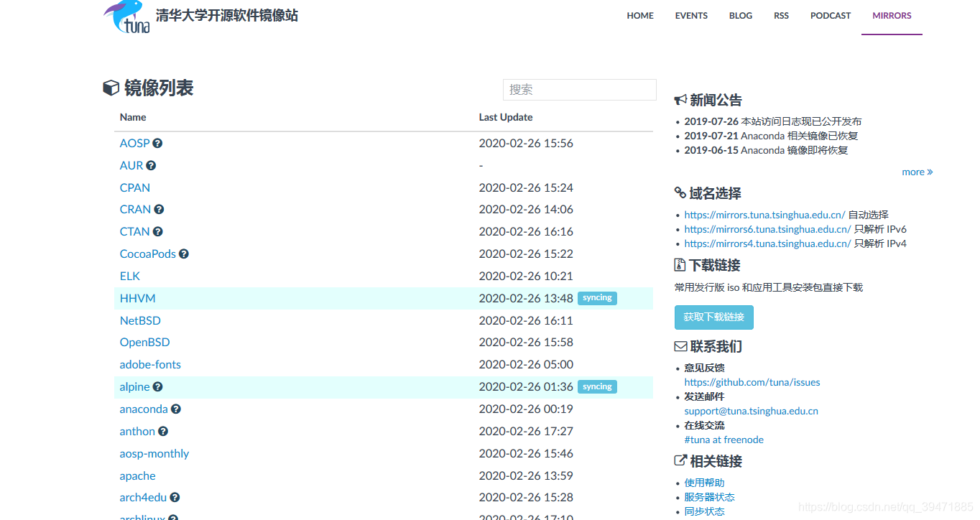
Task: Open help icon next to AUR
Action: tap(151, 166)
